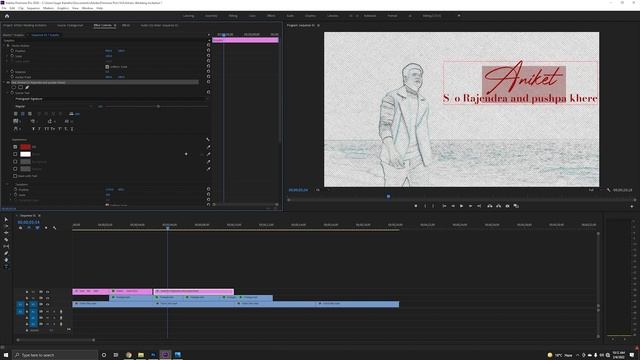Step forward one frame in Program Monitor
The width and height of the screenshot is (640, 360).
click(470, 206)
